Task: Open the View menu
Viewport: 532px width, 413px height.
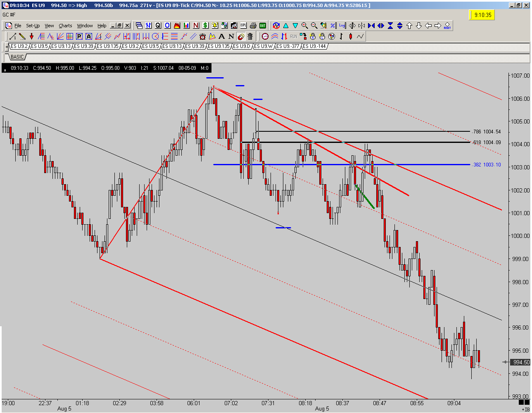Action: click(49, 26)
